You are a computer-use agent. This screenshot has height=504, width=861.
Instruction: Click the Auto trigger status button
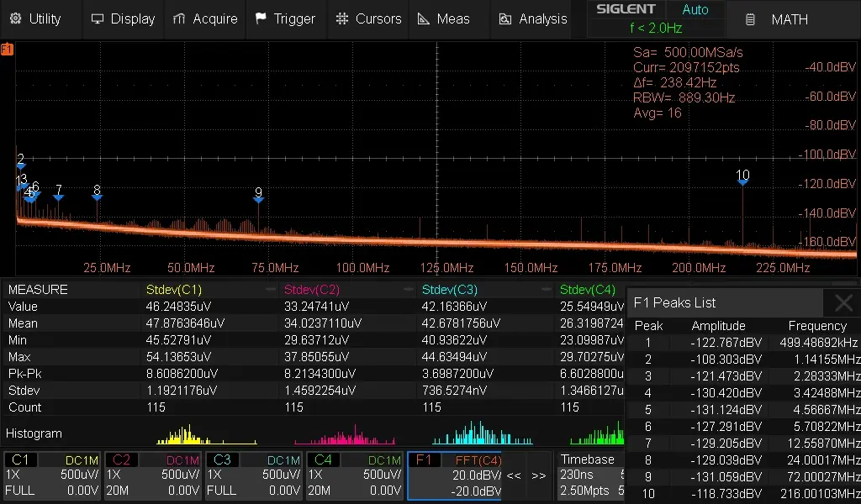(x=695, y=10)
